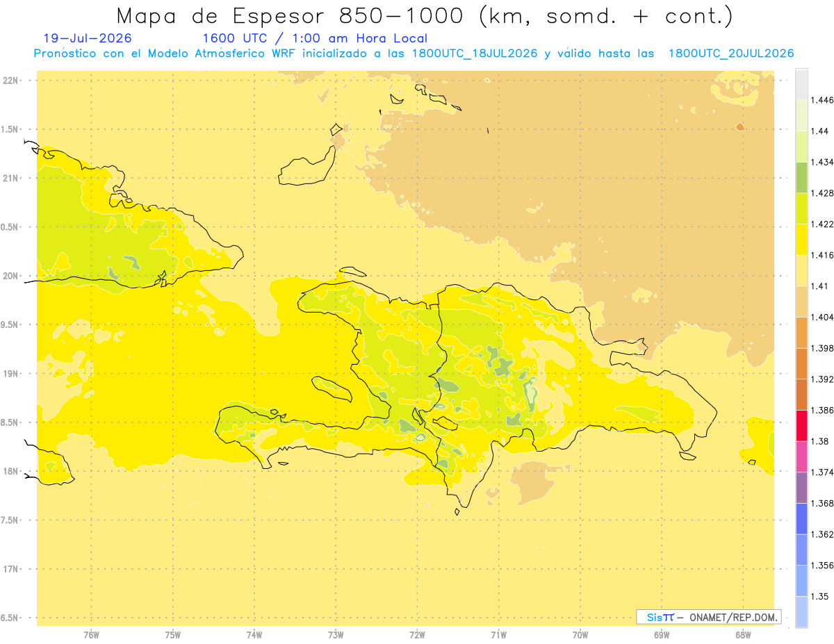Click the longitude label "74W"

[x=254, y=636]
